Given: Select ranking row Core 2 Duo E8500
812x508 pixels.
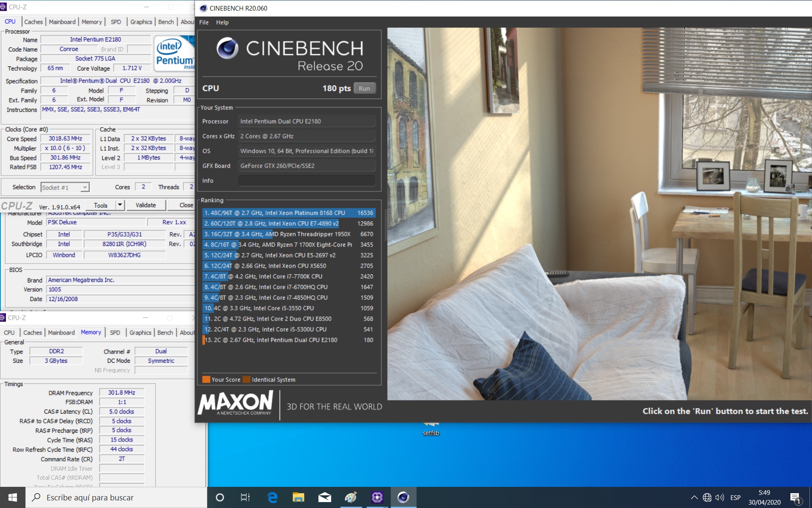Looking at the screenshot, I should [x=288, y=319].
